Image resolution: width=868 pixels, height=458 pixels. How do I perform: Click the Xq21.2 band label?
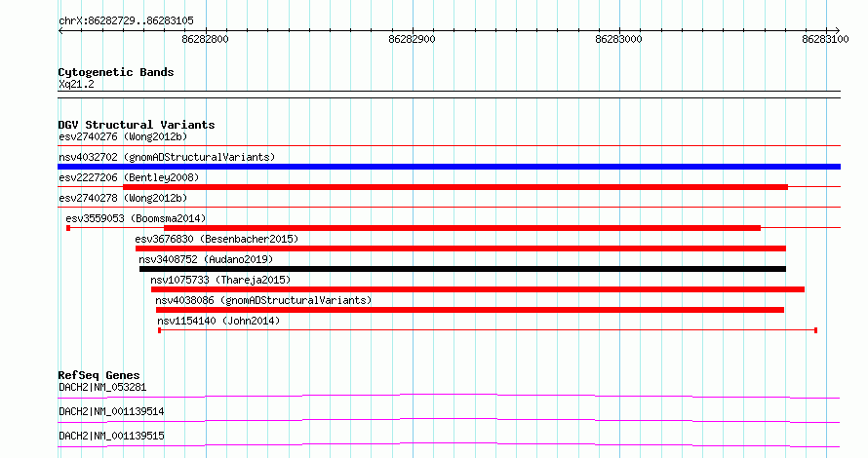pos(76,84)
